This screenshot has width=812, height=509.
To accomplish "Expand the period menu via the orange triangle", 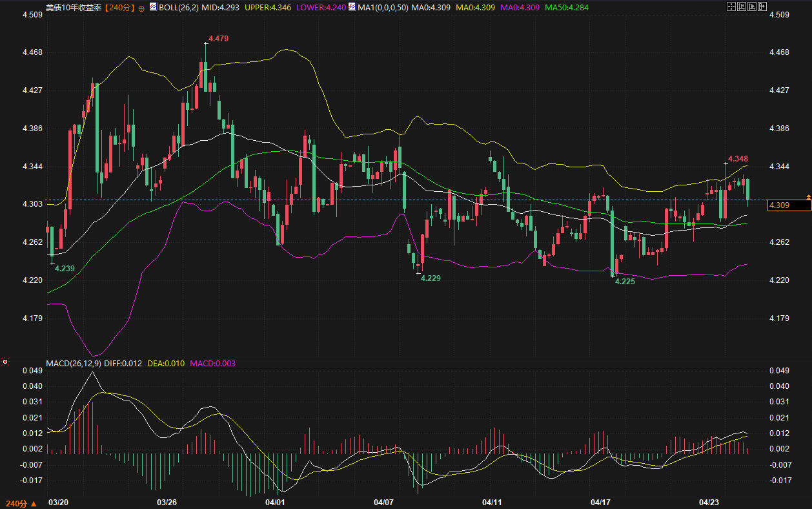I will 34,503.
